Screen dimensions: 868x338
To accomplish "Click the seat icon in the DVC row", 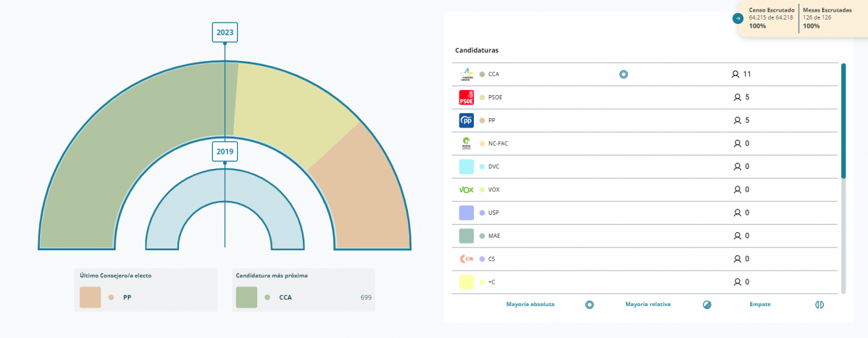I will click(x=737, y=167).
